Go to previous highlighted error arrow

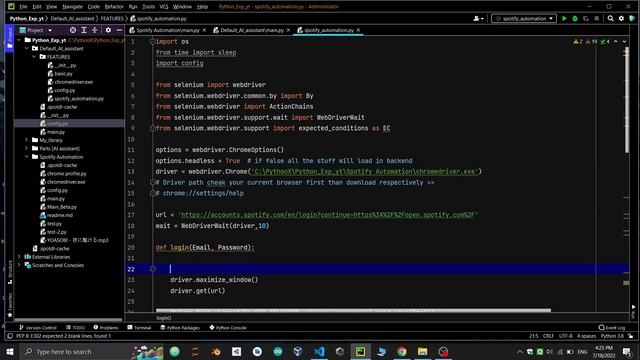pyautogui.click(x=616, y=42)
